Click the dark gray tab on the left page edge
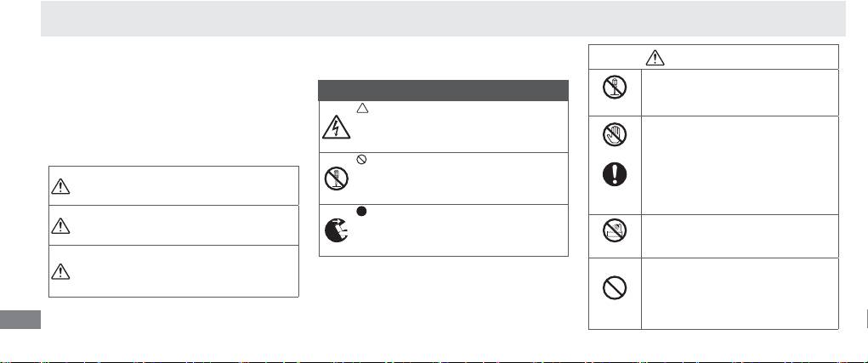The image size is (868, 363). 20,320
